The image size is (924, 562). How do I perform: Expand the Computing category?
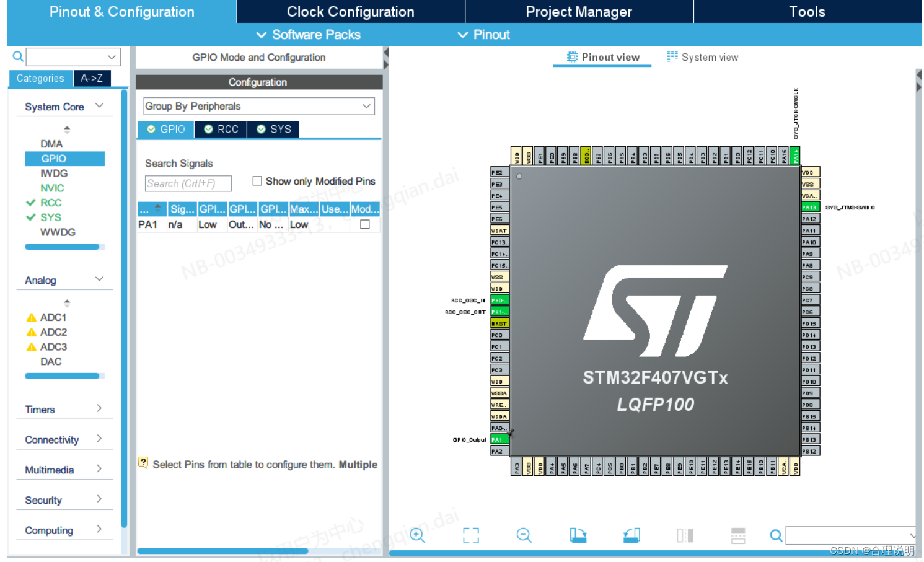99,529
